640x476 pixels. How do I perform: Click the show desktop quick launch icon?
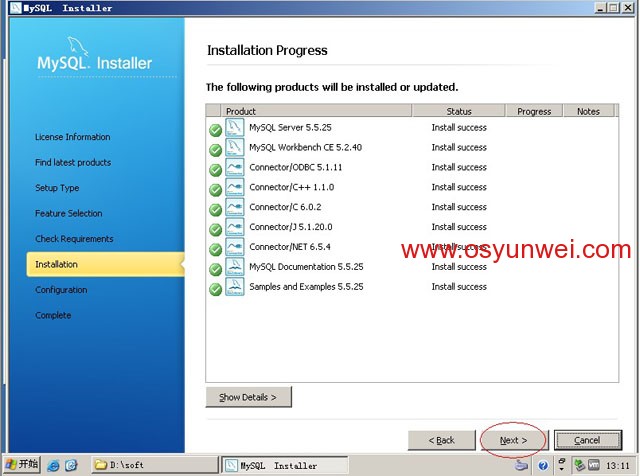click(71, 465)
